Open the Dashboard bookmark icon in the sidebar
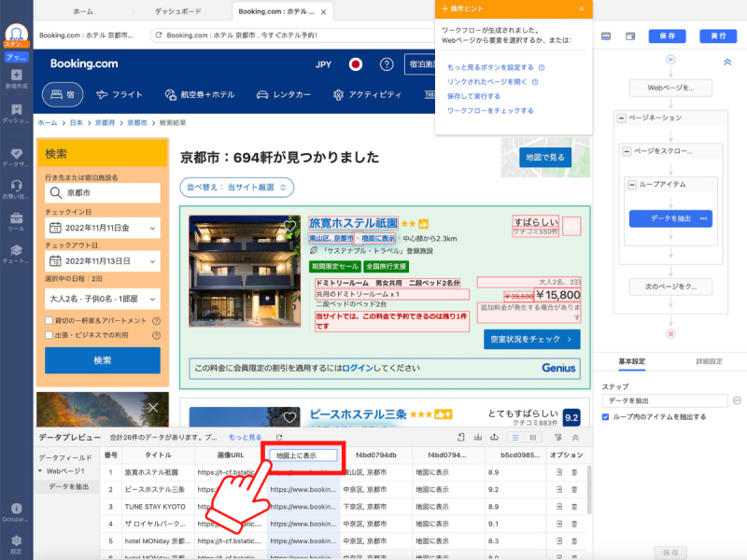This screenshot has width=747, height=560. [16, 109]
